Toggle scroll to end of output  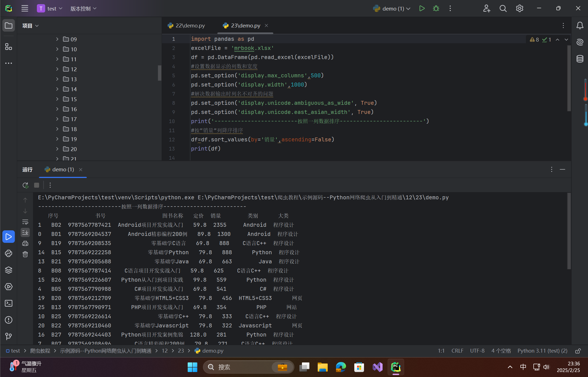[x=25, y=233]
